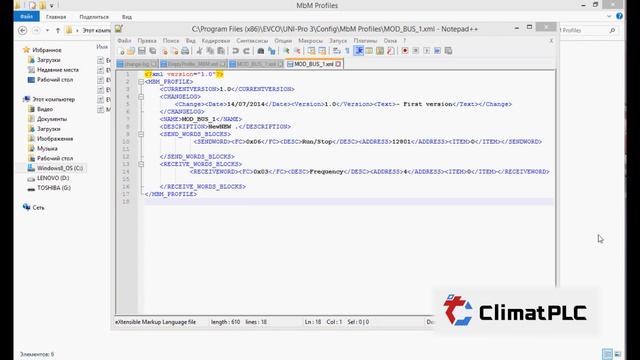Screen dimensions: 640x360
Task: Open Find with the binoculars icon
Action: (260, 51)
